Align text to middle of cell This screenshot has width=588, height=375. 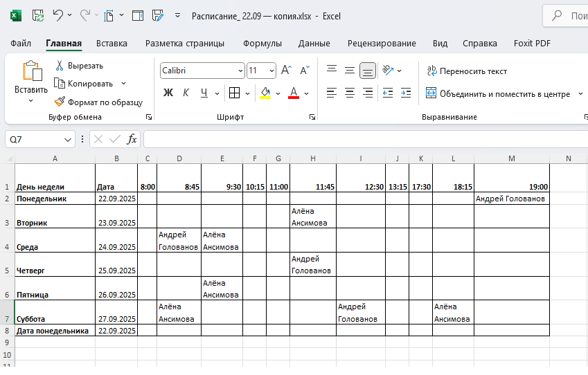(350, 70)
